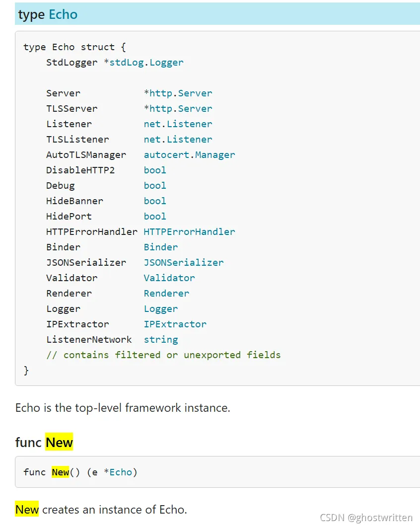Viewport: 420px width, 528px height.
Task: Click bool type next to Debug field
Action: pyautogui.click(x=155, y=185)
